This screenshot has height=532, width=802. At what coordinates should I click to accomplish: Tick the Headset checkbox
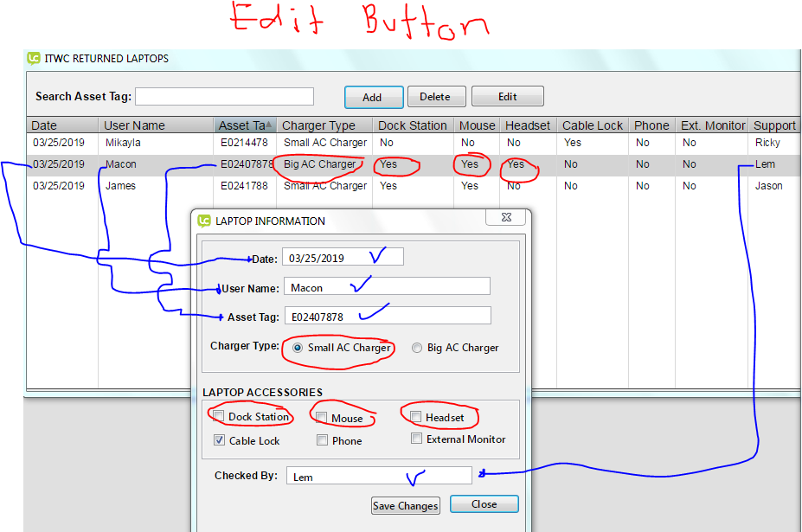[x=416, y=417]
